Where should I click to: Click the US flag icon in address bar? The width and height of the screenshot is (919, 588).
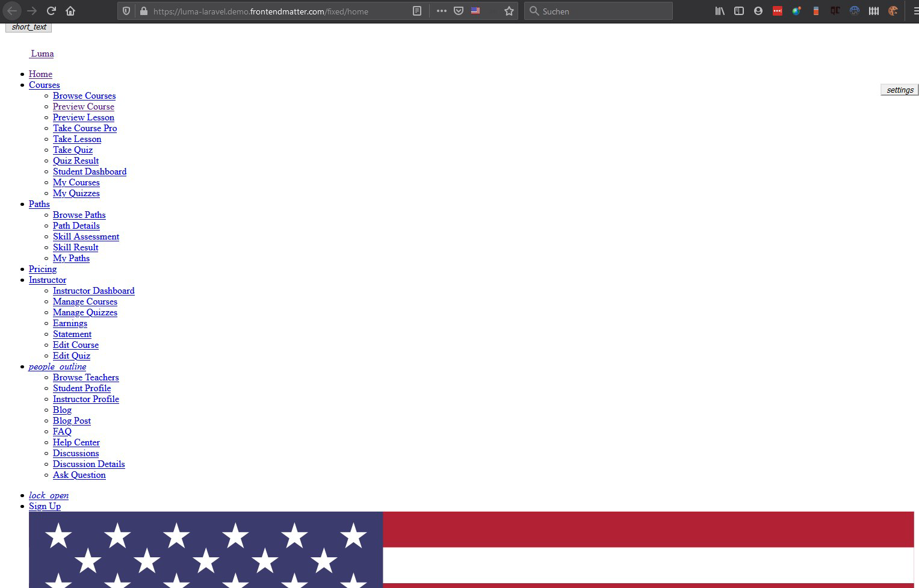tap(475, 11)
